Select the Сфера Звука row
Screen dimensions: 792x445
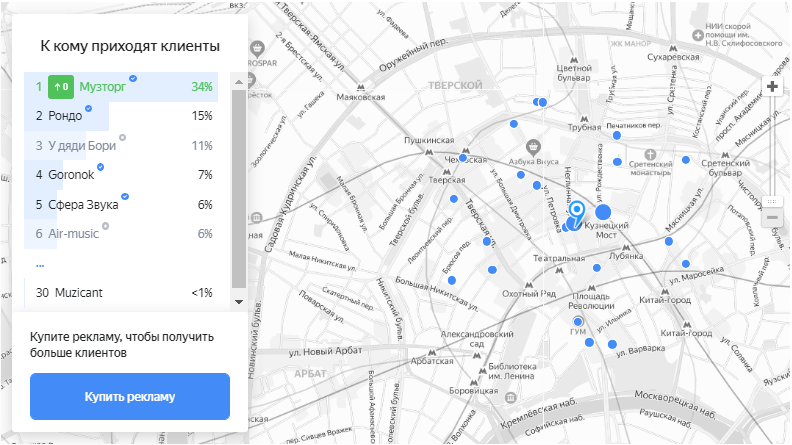pyautogui.click(x=121, y=205)
